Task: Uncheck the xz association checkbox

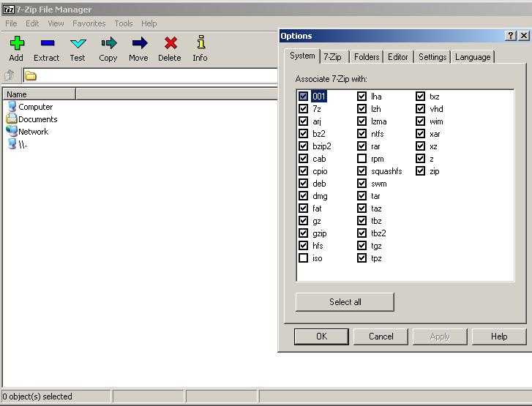Action: [x=420, y=146]
